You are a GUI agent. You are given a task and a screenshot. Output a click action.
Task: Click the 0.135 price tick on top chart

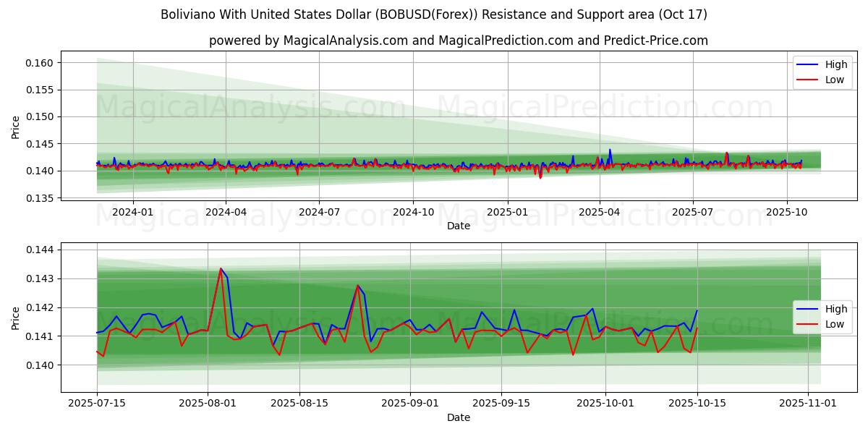tap(40, 197)
